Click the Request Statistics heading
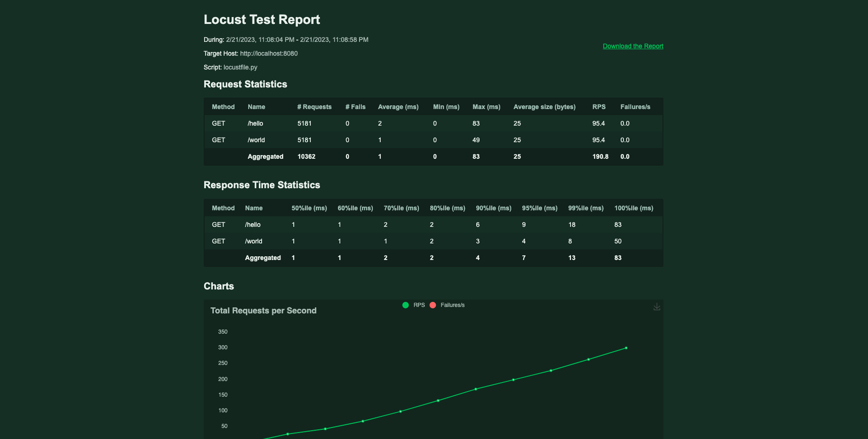 [245, 84]
